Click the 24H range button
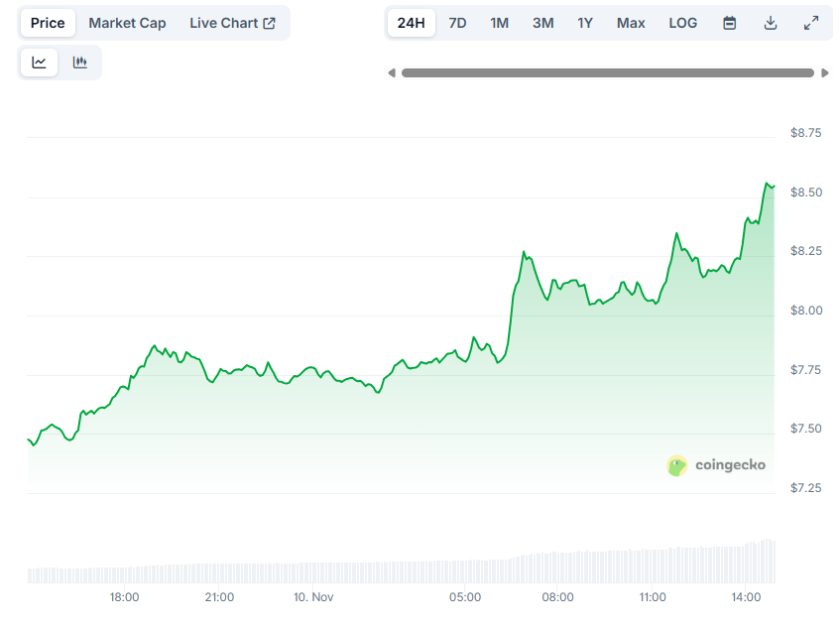The height and width of the screenshot is (627, 840). [411, 22]
